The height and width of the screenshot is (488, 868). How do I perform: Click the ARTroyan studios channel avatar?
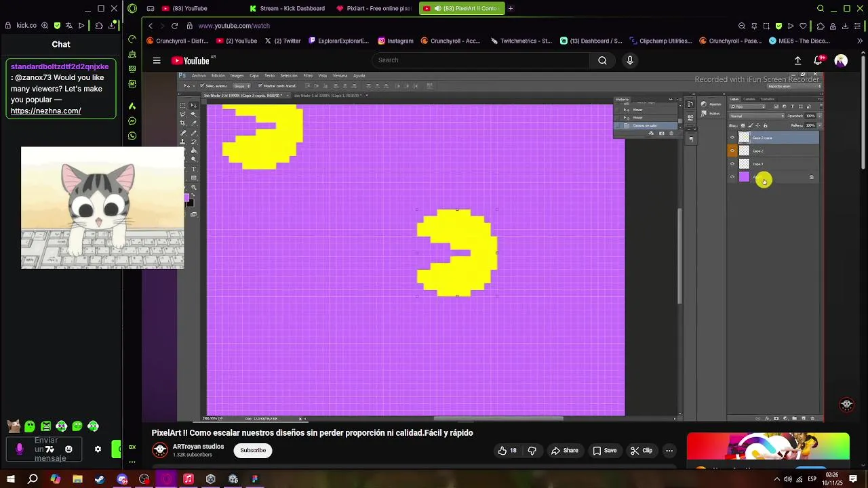coord(160,451)
